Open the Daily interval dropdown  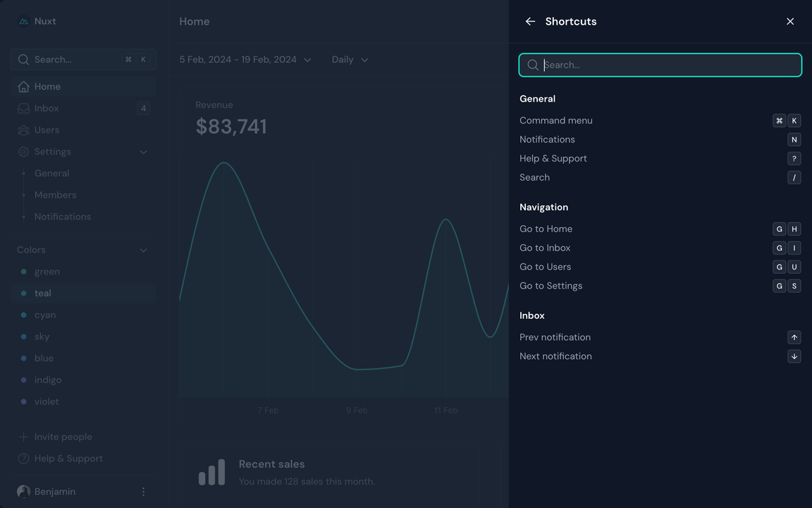pos(350,59)
